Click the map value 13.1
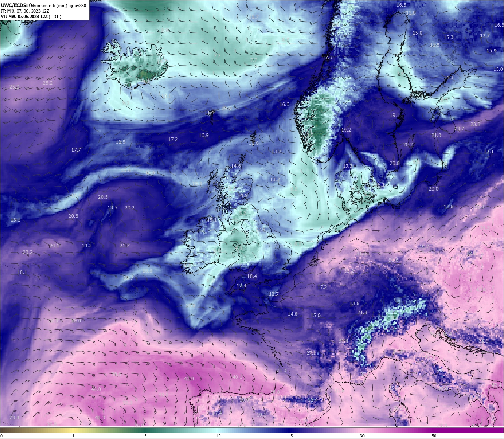504x439 pixels. point(15,220)
